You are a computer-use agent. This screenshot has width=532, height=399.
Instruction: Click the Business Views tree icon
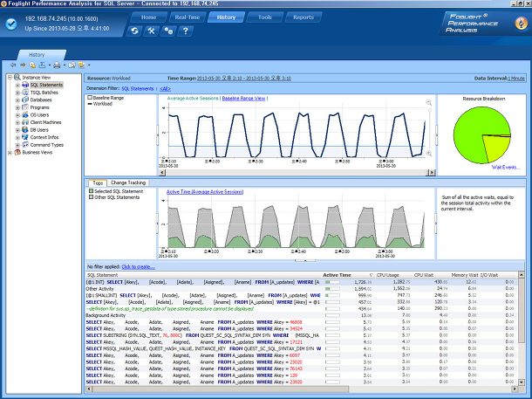tap(17, 153)
